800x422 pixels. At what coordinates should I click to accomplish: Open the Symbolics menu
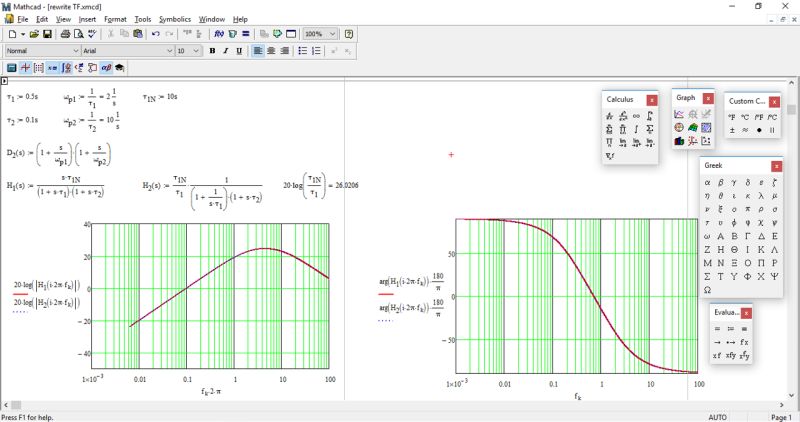pos(175,19)
